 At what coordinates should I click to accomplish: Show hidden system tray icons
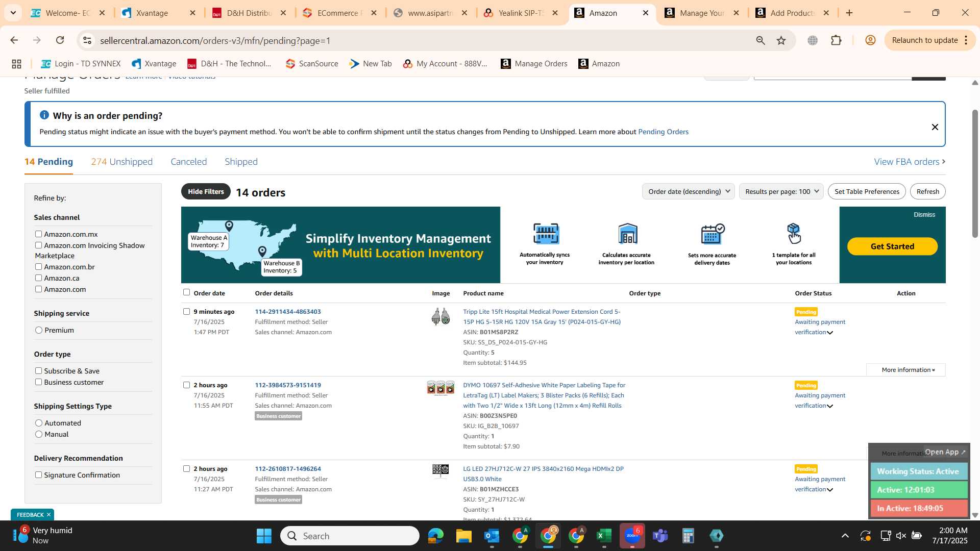(x=845, y=536)
